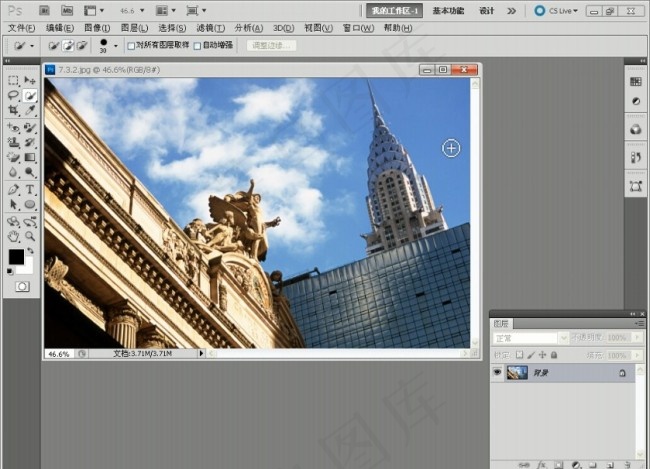The height and width of the screenshot is (469, 650).
Task: Switch to 我的工作区-1 workspace
Action: (394, 11)
